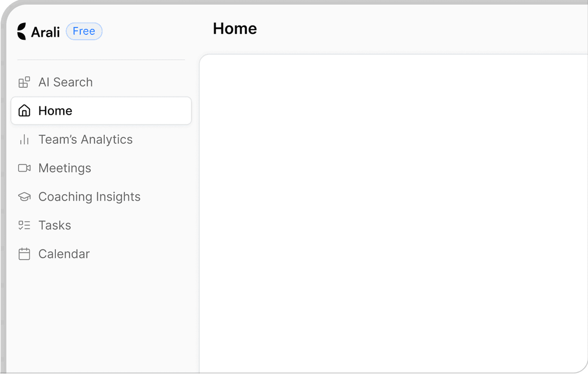Open the Team's Analytics text link
The width and height of the screenshot is (588, 374).
(x=85, y=140)
